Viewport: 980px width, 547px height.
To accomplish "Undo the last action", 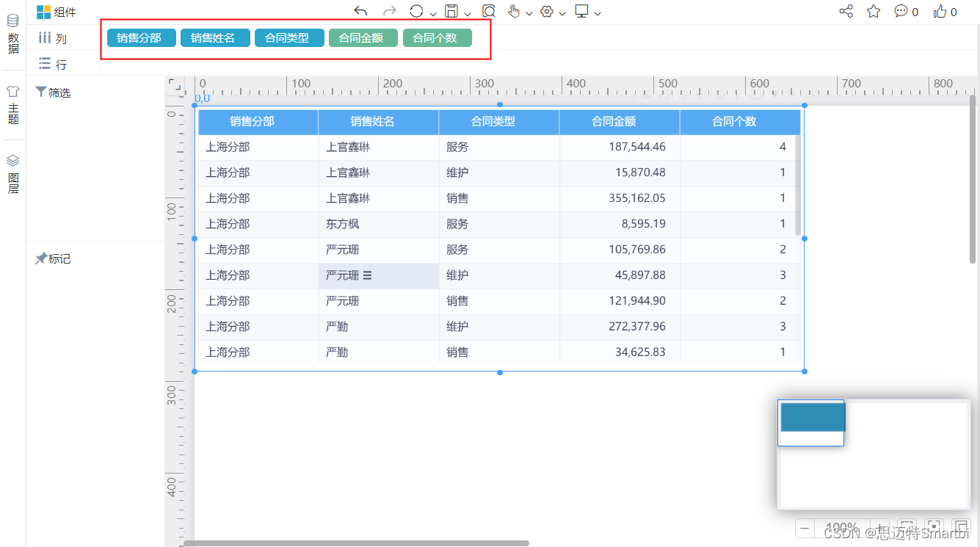I will (x=360, y=11).
